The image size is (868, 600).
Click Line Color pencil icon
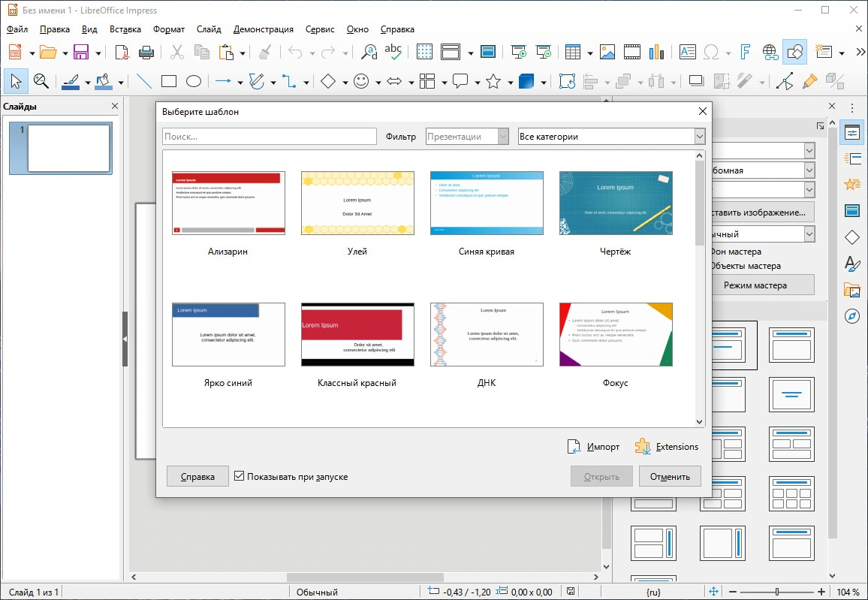[71, 81]
